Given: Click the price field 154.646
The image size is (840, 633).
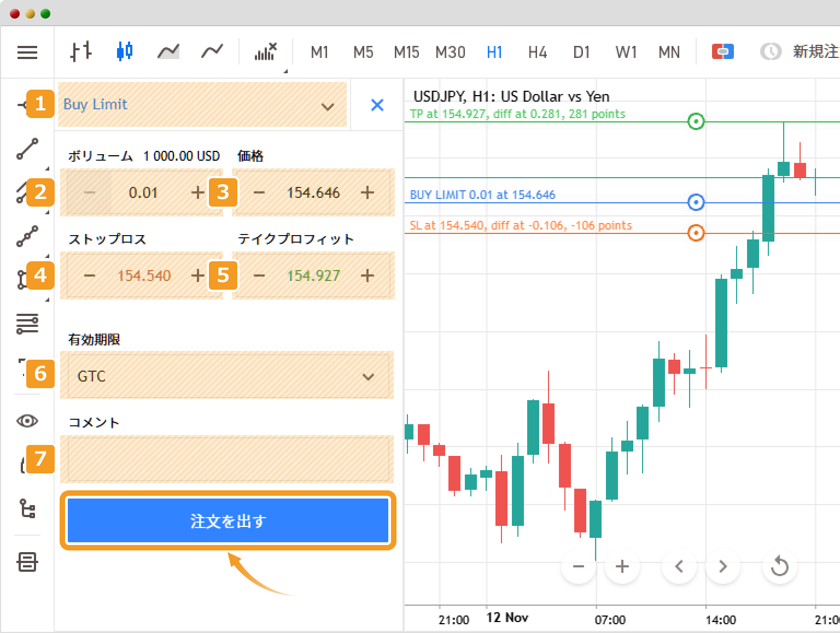Looking at the screenshot, I should (x=313, y=192).
